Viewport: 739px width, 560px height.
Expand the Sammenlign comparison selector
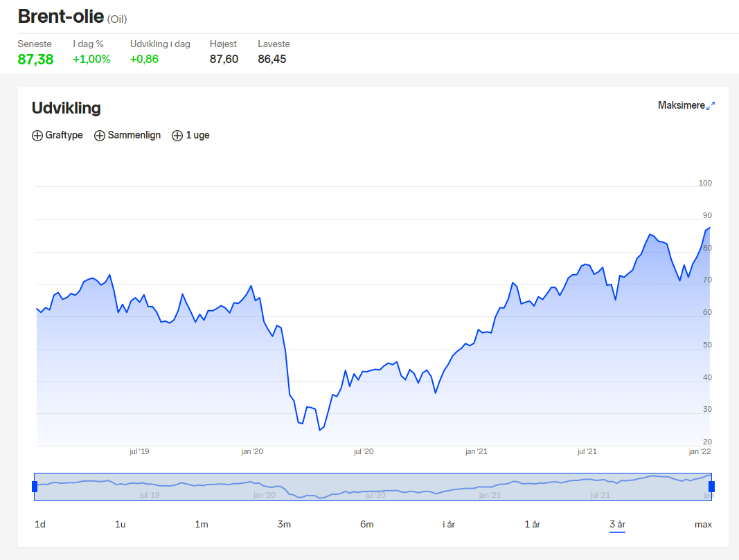click(x=127, y=135)
